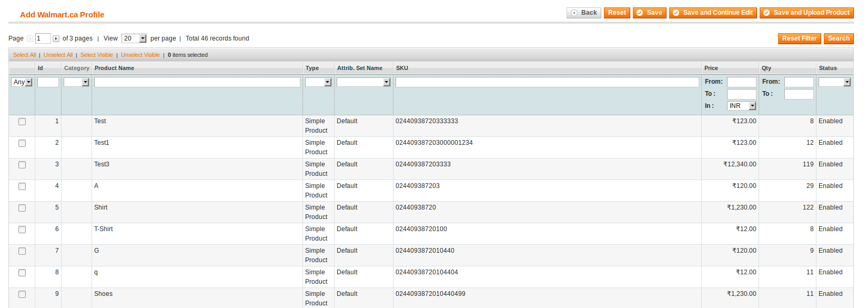Image resolution: width=868 pixels, height=308 pixels.
Task: Click SKU 024409387203
Action: [418, 186]
